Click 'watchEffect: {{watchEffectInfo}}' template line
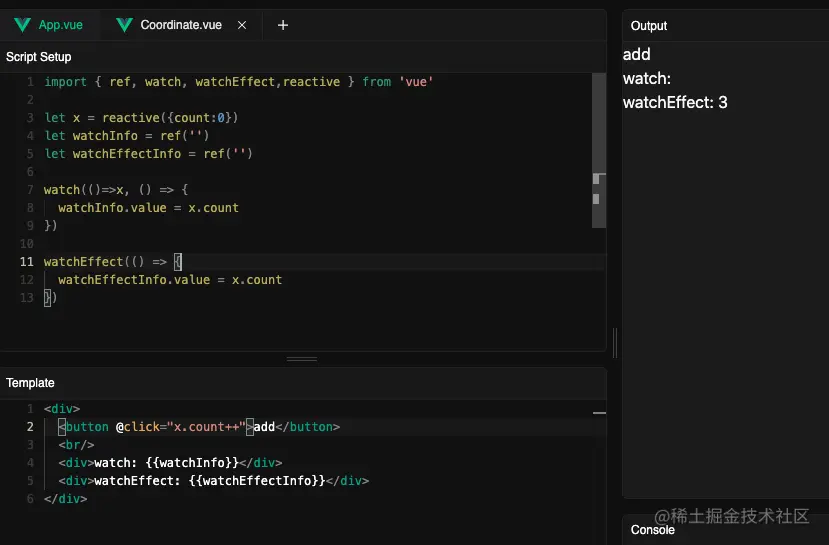 pyautogui.click(x=214, y=481)
